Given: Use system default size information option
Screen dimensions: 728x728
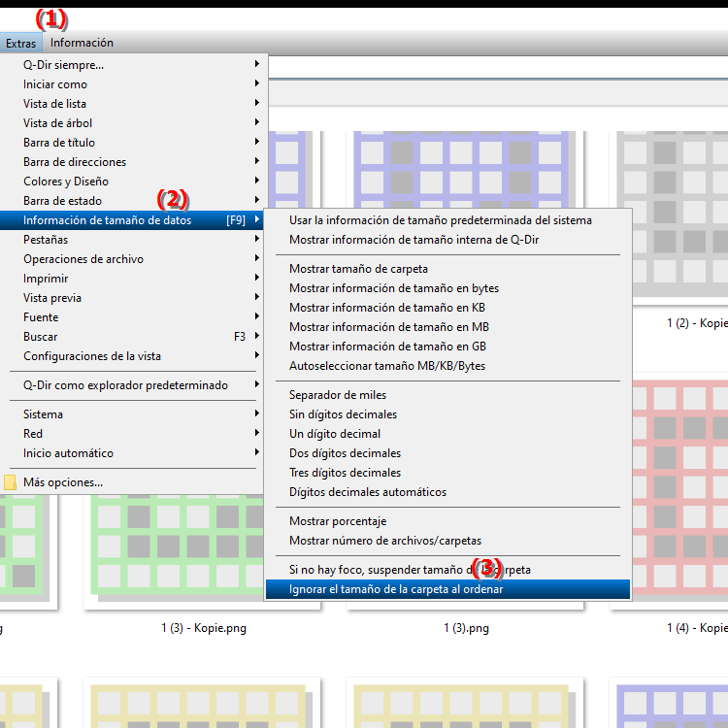Looking at the screenshot, I should click(440, 220).
